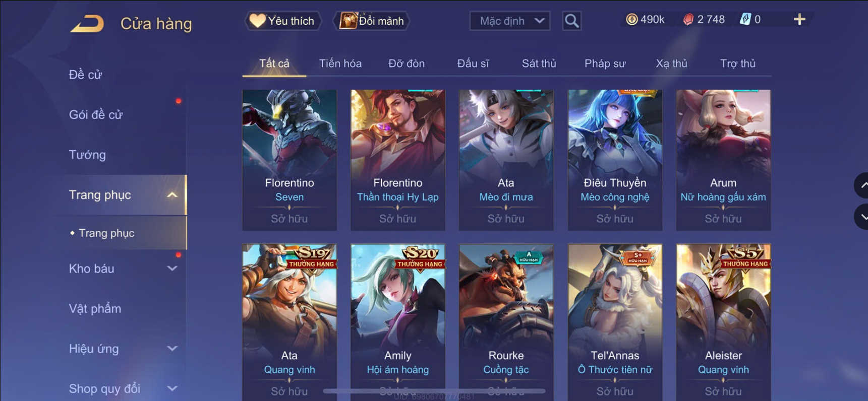This screenshot has width=868, height=401.
Task: Open Đổi mảnh fragment exchange
Action: [x=371, y=21]
